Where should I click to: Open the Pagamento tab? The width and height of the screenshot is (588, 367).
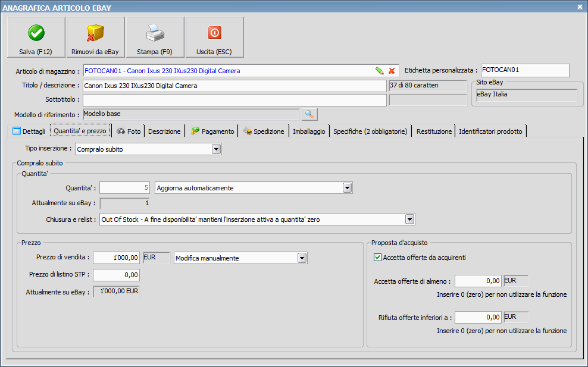pos(212,131)
